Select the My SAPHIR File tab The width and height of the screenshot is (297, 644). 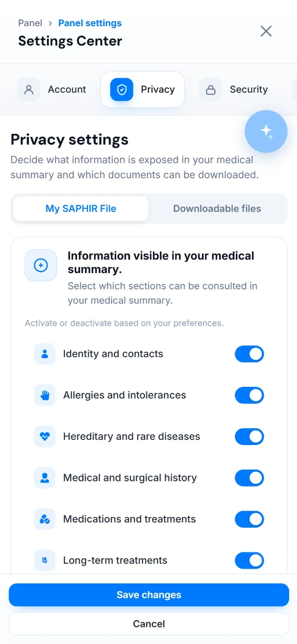point(81,209)
